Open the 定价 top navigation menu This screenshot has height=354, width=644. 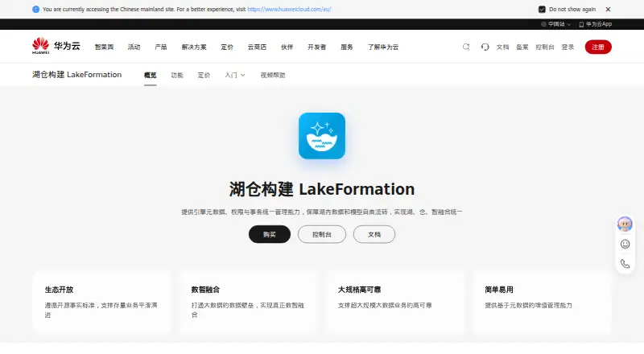point(227,47)
